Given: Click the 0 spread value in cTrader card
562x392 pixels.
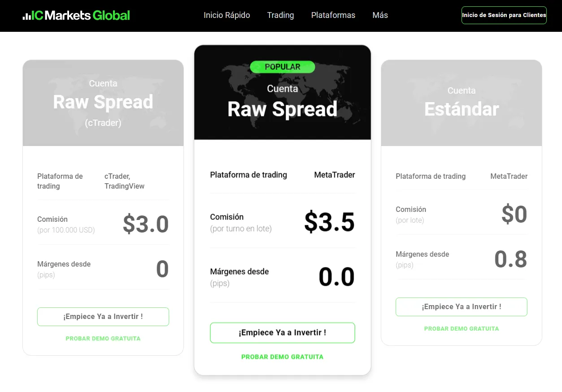Looking at the screenshot, I should 162,270.
